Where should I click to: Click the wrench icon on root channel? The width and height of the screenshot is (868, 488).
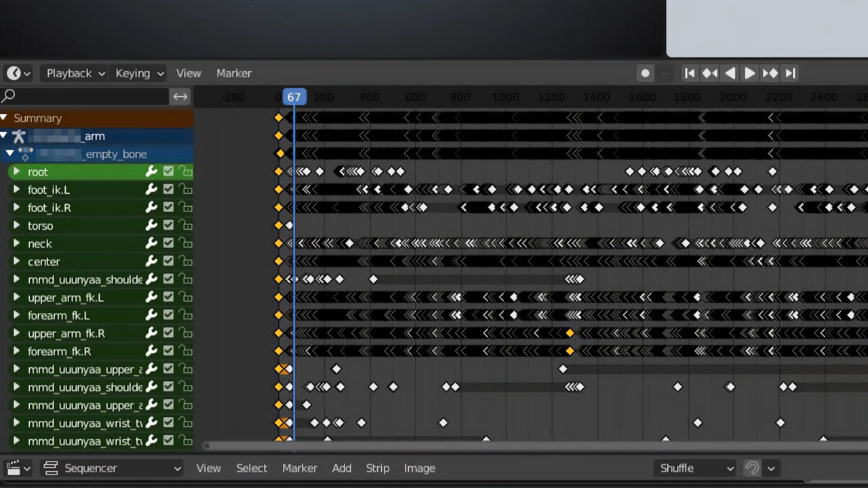(x=151, y=172)
